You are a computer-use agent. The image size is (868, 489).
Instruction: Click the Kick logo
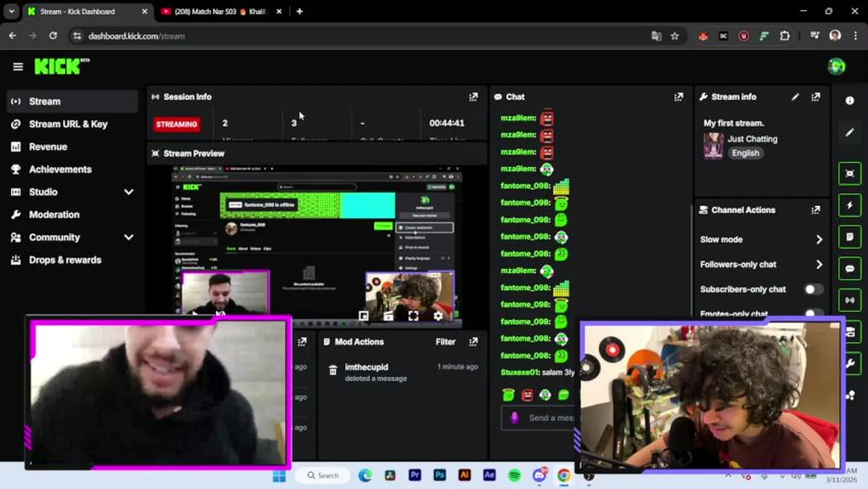61,66
